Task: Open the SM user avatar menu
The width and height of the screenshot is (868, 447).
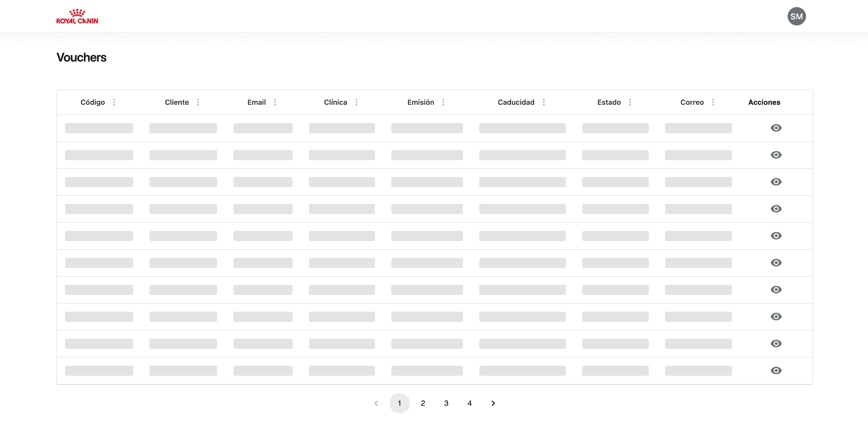Action: (x=796, y=17)
